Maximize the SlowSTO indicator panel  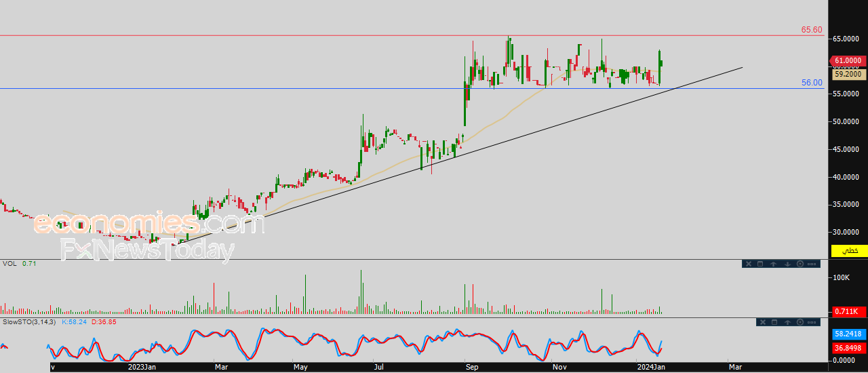(x=774, y=322)
